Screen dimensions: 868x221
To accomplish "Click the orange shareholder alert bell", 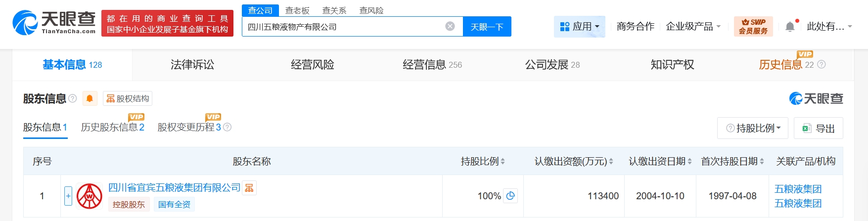I will [x=90, y=99].
